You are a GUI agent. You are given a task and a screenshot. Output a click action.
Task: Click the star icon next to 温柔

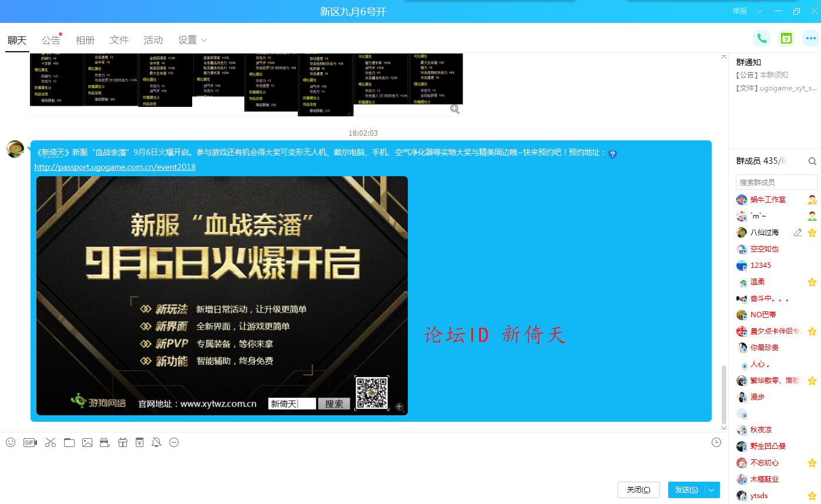[x=812, y=282]
